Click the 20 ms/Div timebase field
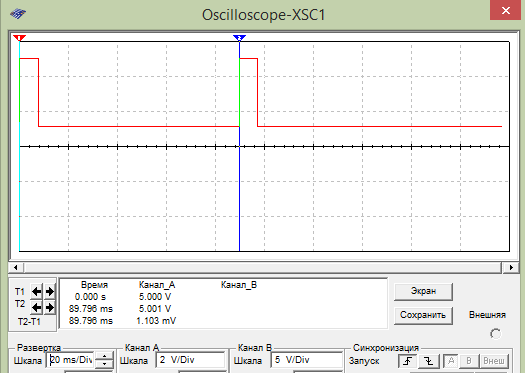The width and height of the screenshot is (525, 373). click(x=71, y=360)
